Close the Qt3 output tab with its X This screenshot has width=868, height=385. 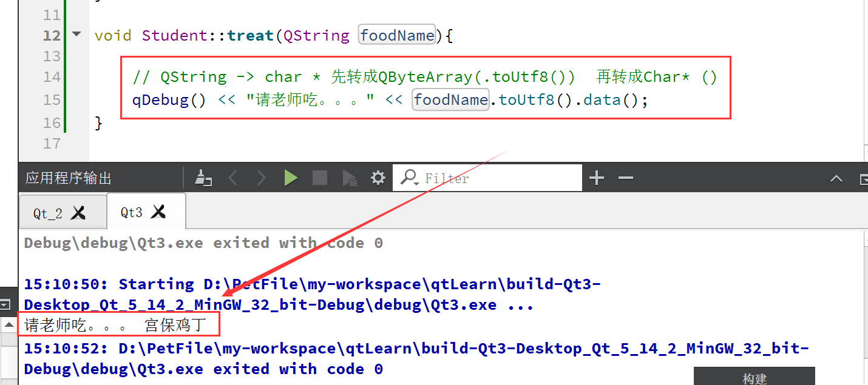(x=158, y=212)
